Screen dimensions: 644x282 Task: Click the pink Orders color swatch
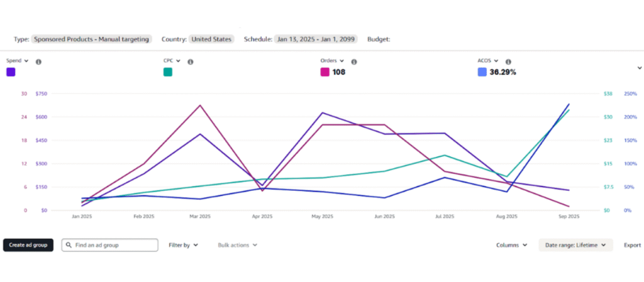[325, 72]
